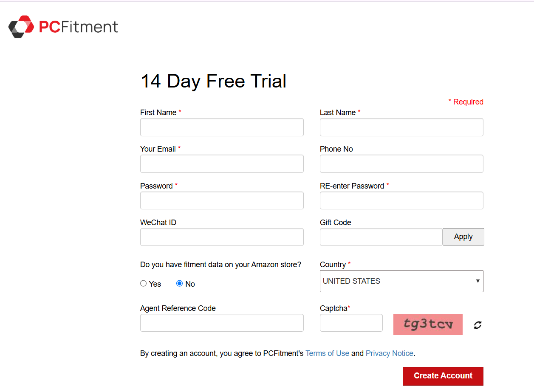Click the Captcha text input
This screenshot has width=534, height=392.
pos(351,323)
